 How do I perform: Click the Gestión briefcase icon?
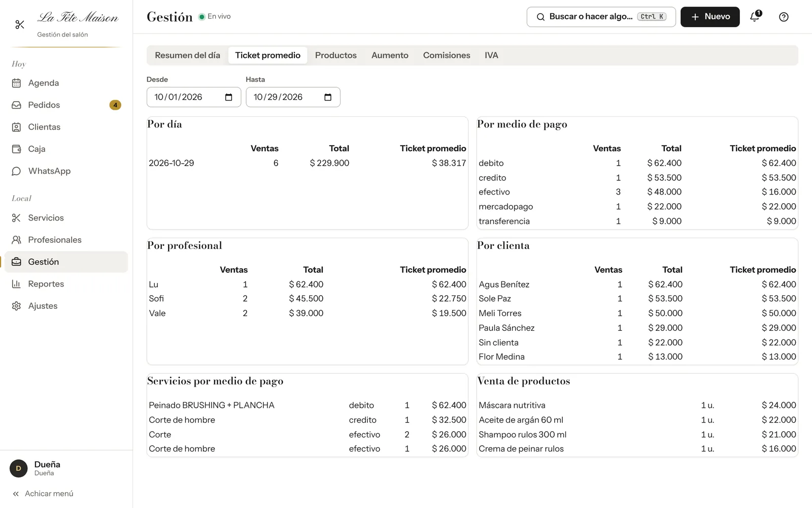[x=16, y=262]
